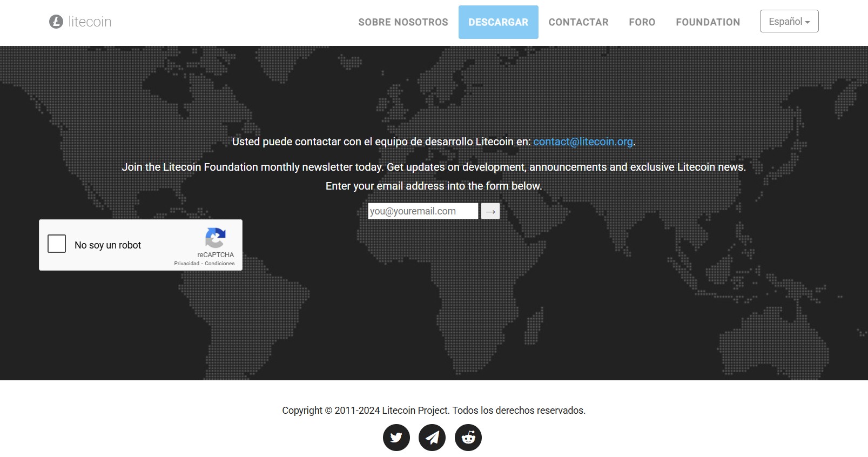Click the reCAPTCHA Privacidad link
The height and width of the screenshot is (457, 868).
pos(186,264)
